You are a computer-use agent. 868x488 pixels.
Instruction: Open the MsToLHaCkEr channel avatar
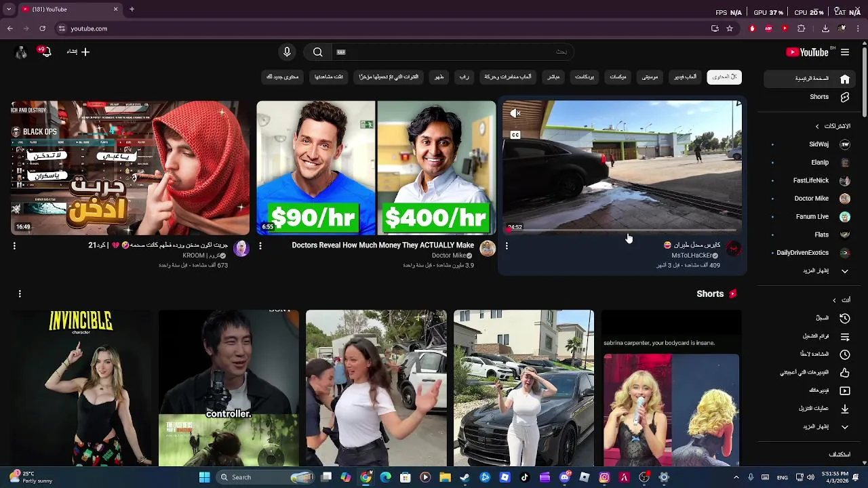point(733,249)
